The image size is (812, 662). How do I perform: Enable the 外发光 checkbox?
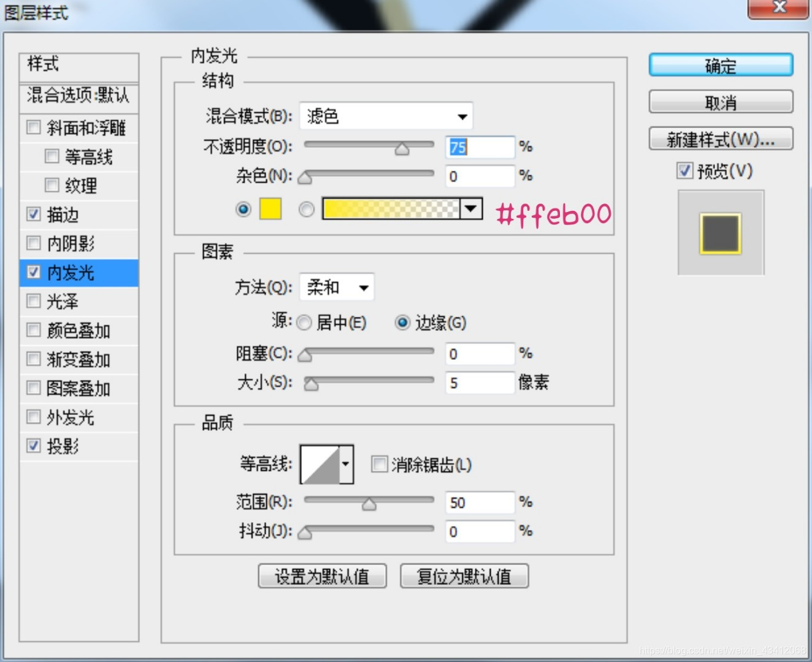point(33,417)
